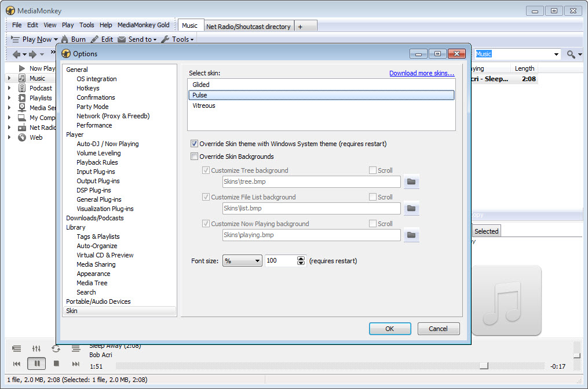The height and width of the screenshot is (389, 588).
Task: Browse for File List background file
Action: pos(411,208)
